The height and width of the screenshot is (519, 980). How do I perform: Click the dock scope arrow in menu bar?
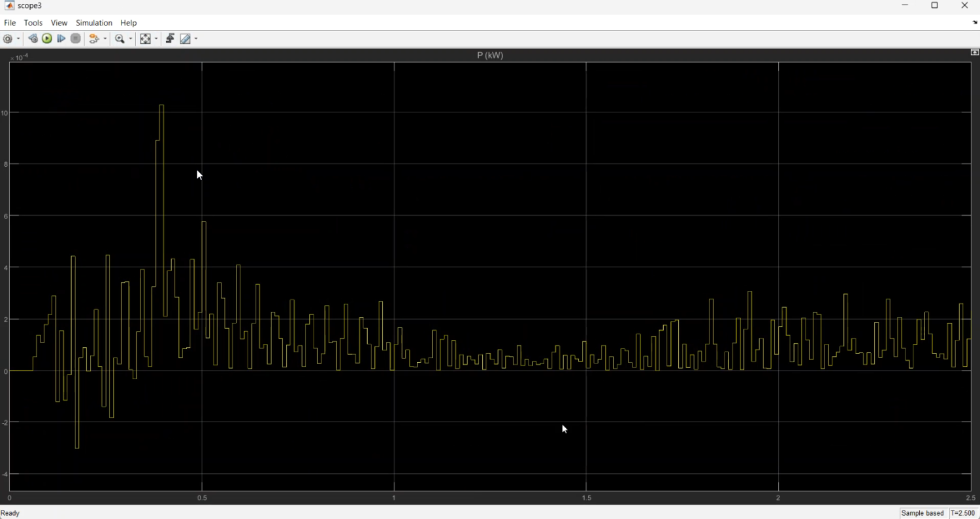(x=975, y=23)
